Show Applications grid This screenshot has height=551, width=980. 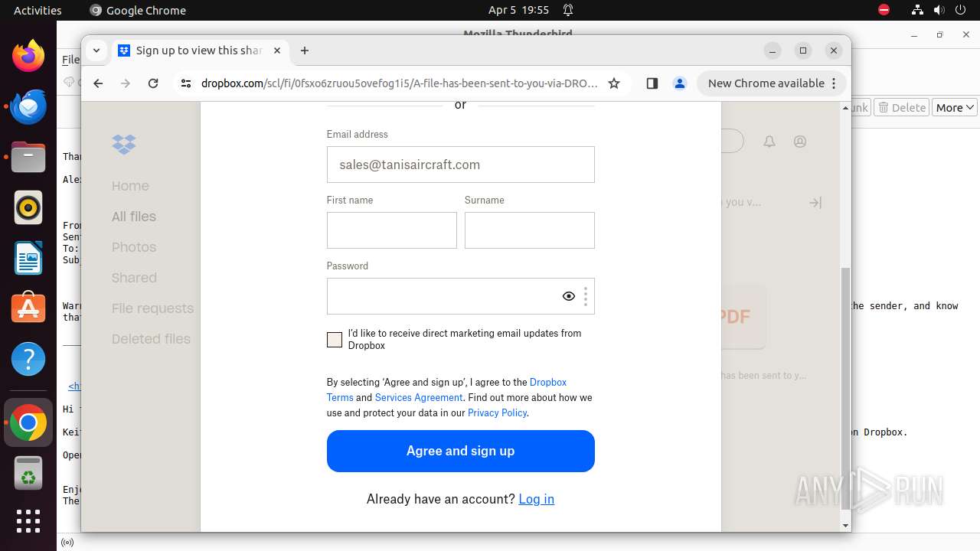pyautogui.click(x=28, y=521)
